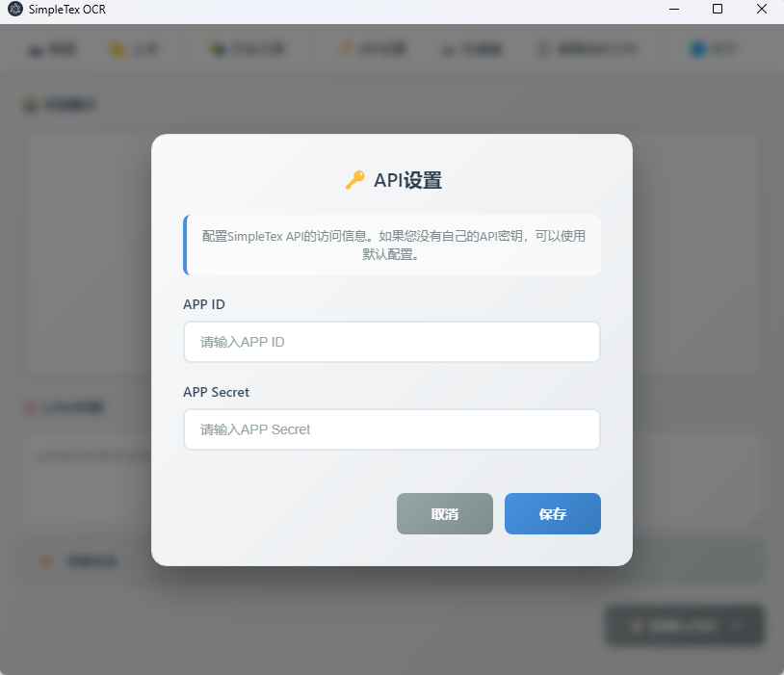This screenshot has height=675, width=784.
Task: Click the 取消 cancel button
Action: [445, 513]
